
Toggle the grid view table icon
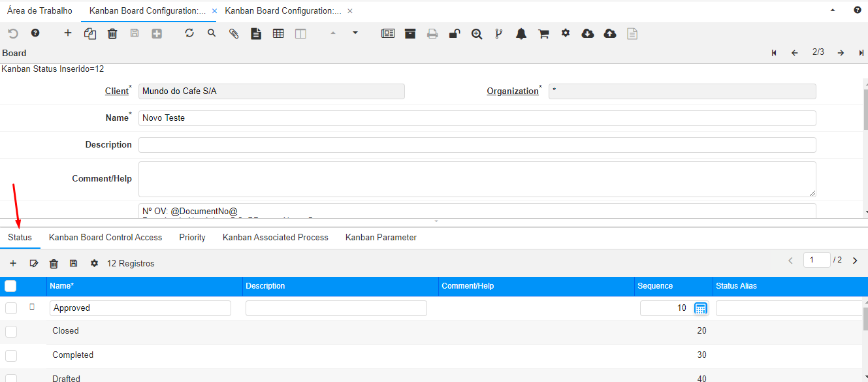coord(278,33)
